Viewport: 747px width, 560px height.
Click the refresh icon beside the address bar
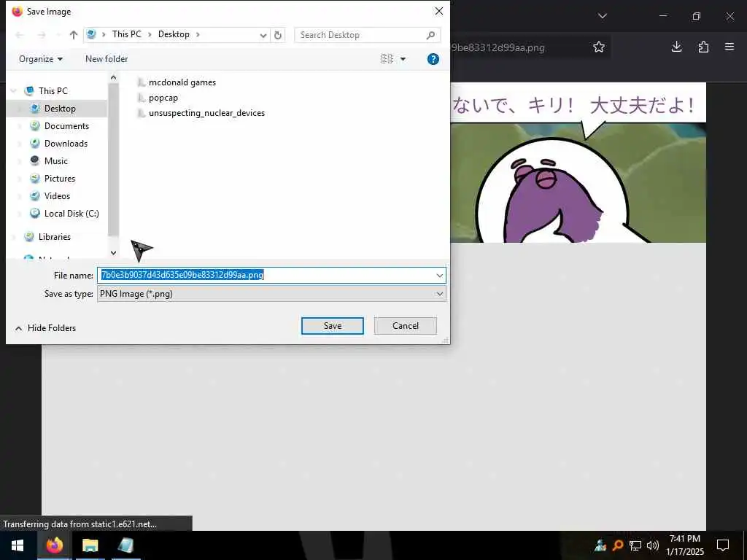[x=278, y=35]
